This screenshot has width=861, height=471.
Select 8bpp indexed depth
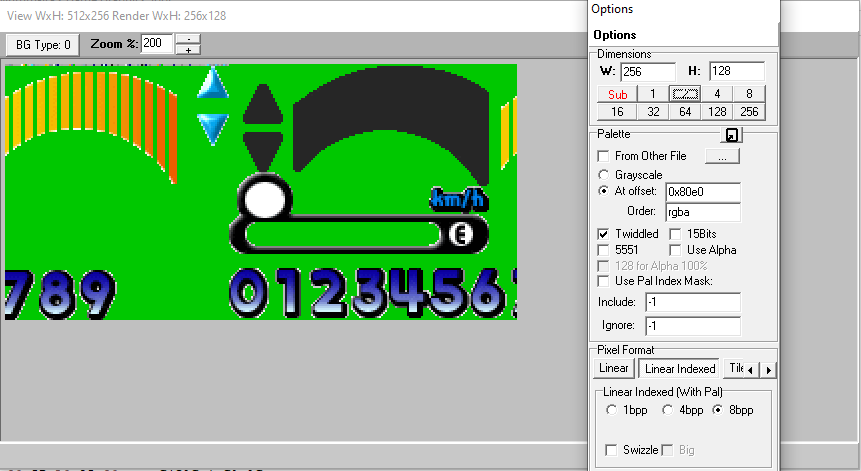717,410
